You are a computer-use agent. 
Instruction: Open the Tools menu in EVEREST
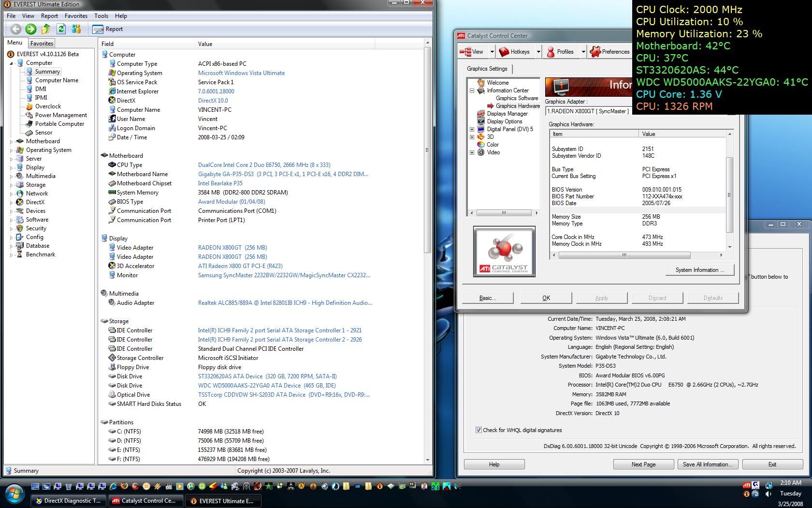pyautogui.click(x=101, y=16)
